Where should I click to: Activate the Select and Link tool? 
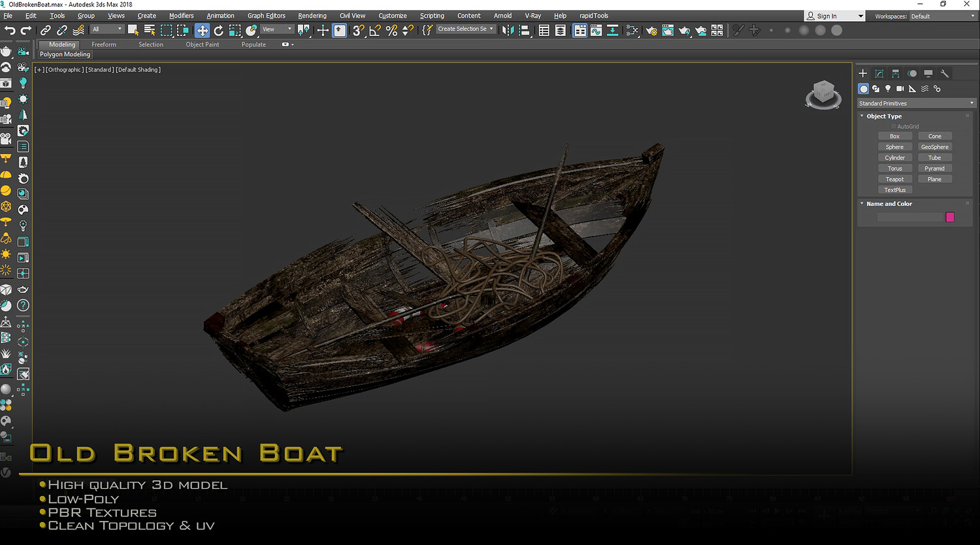[46, 30]
